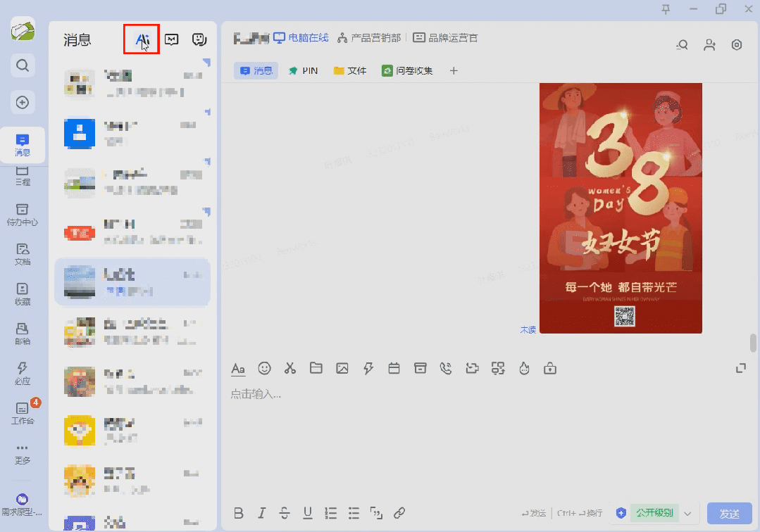
Task: Send an encrypted message via the lock icon
Action: (550, 368)
